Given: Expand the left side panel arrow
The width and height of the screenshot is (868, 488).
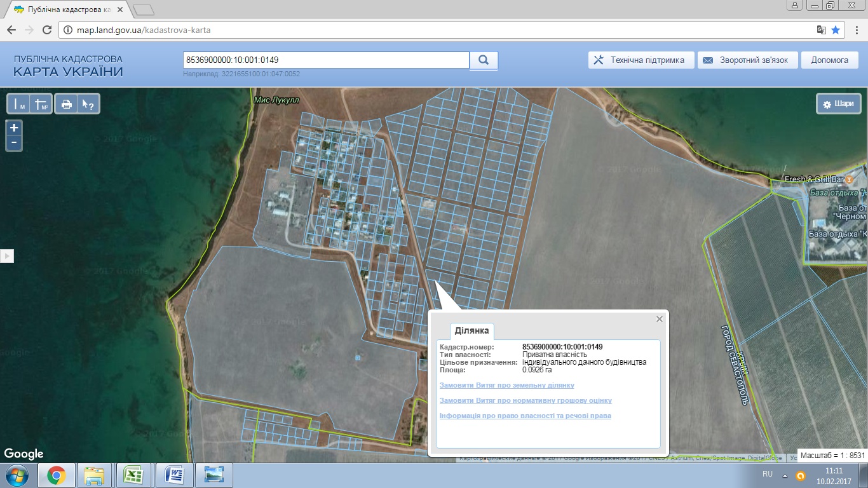Looking at the screenshot, I should 7,256.
